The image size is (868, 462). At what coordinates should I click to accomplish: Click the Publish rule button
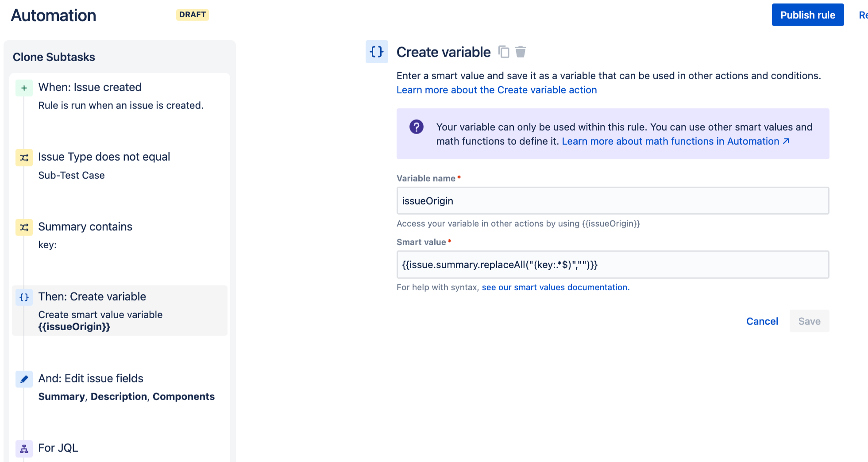pyautogui.click(x=807, y=15)
